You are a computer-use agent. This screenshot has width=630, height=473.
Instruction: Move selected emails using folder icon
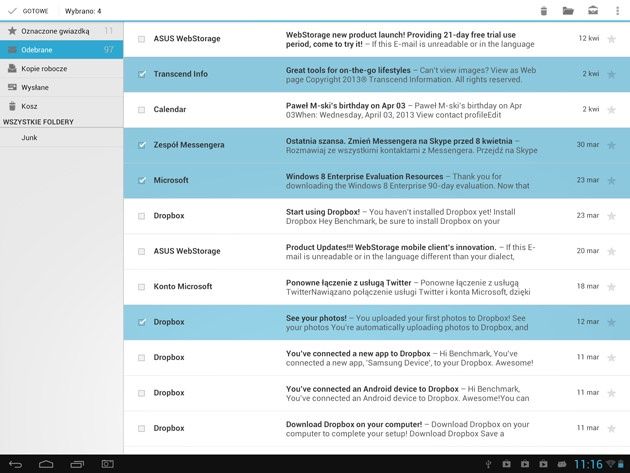(568, 11)
